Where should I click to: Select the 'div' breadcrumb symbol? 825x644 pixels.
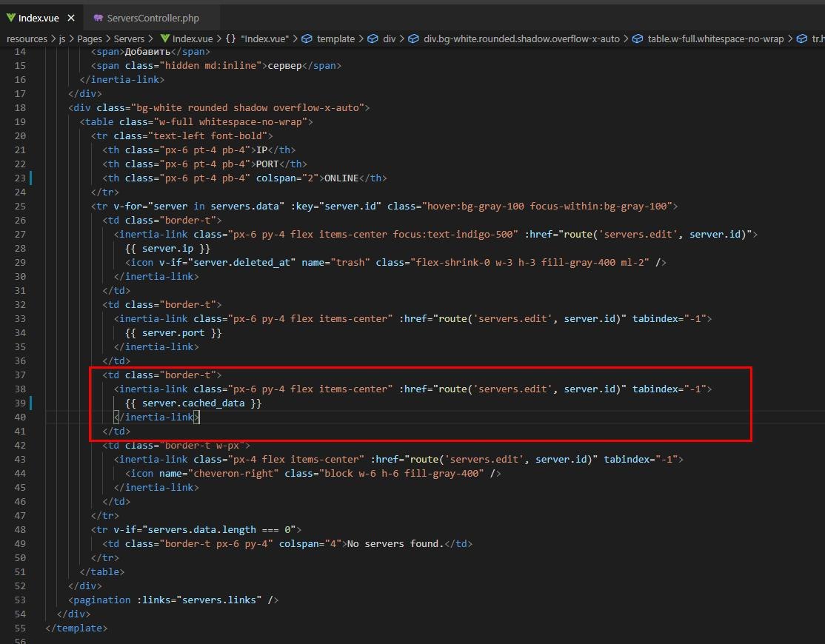[x=390, y=39]
